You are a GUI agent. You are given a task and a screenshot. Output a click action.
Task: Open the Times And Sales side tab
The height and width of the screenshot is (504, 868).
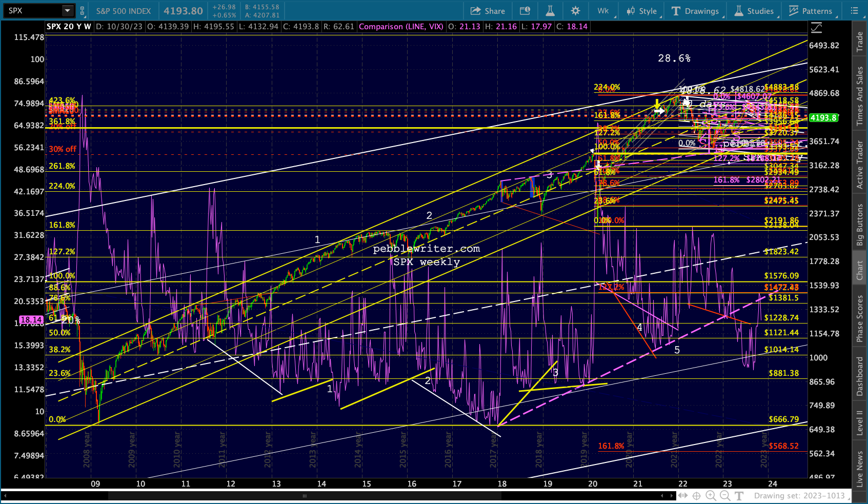pos(860,96)
